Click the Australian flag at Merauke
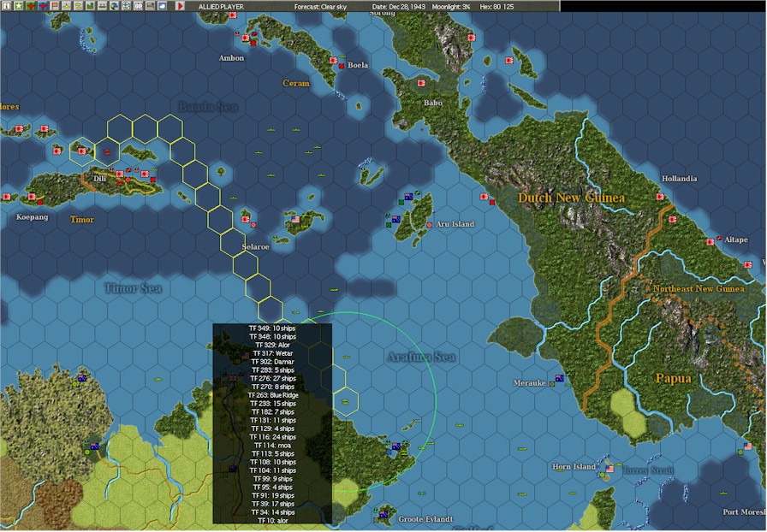The height and width of the screenshot is (532, 767). click(559, 378)
